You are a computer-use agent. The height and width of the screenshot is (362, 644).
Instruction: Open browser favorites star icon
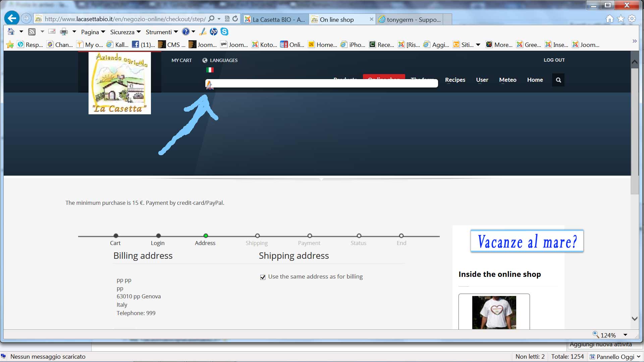point(621,19)
